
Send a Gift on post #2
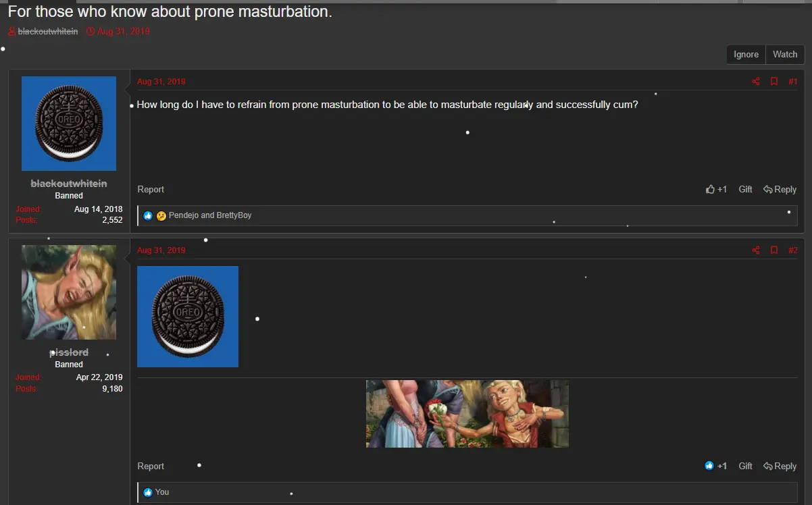tap(745, 466)
